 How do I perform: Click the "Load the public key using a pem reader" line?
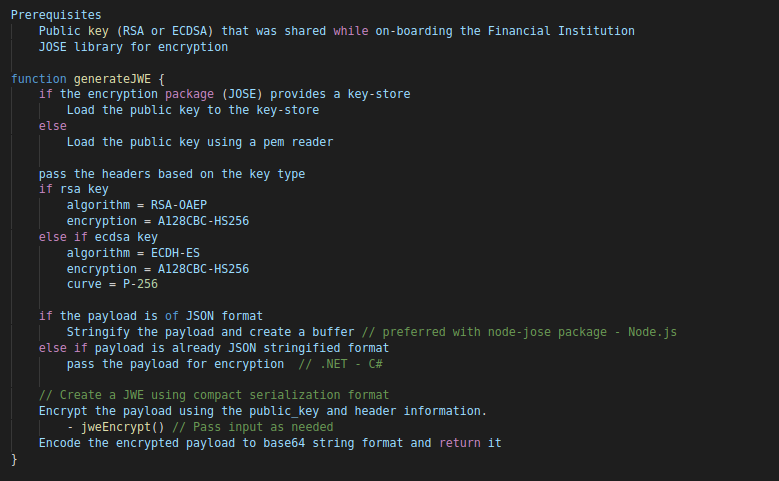[199, 142]
